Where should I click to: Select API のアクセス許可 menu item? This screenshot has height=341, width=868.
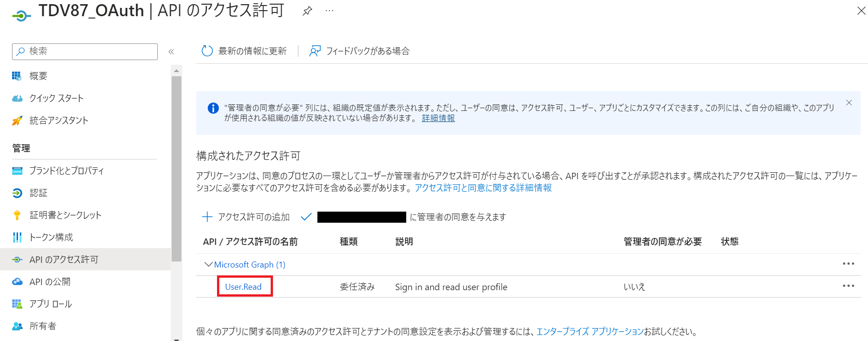pyautogui.click(x=85, y=259)
